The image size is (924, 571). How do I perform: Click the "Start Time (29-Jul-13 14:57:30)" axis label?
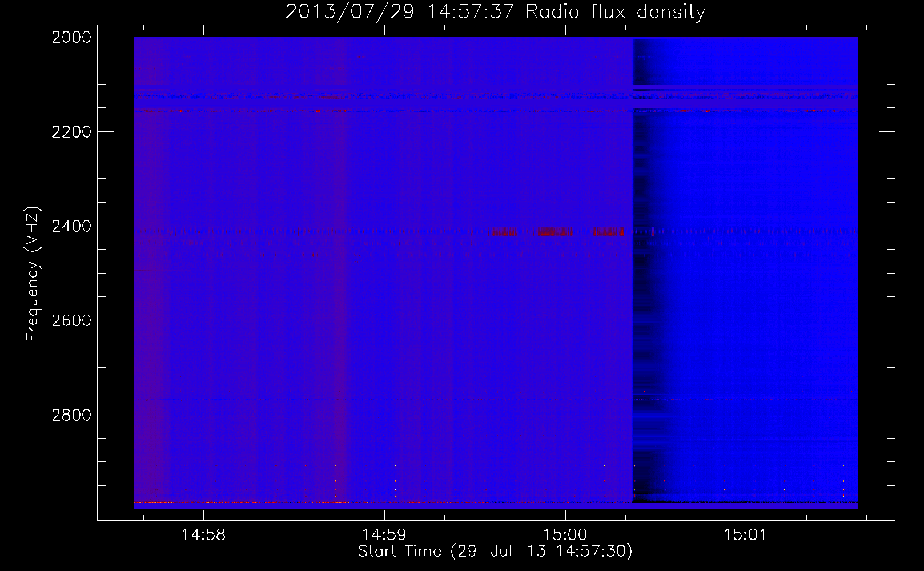click(x=495, y=551)
